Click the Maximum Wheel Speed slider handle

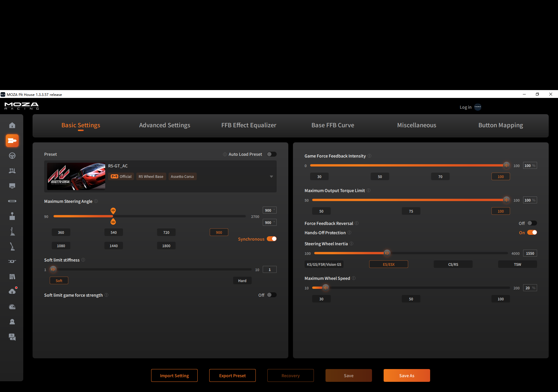tap(325, 288)
